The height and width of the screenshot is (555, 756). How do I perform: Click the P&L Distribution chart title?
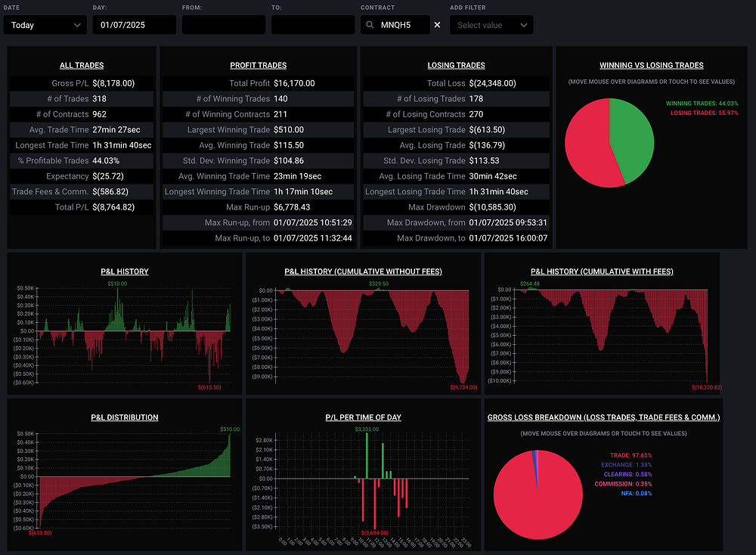pyautogui.click(x=125, y=417)
